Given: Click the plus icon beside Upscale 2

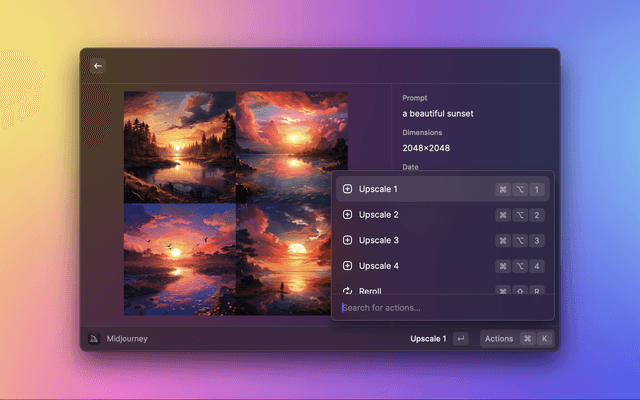Looking at the screenshot, I should (x=347, y=215).
